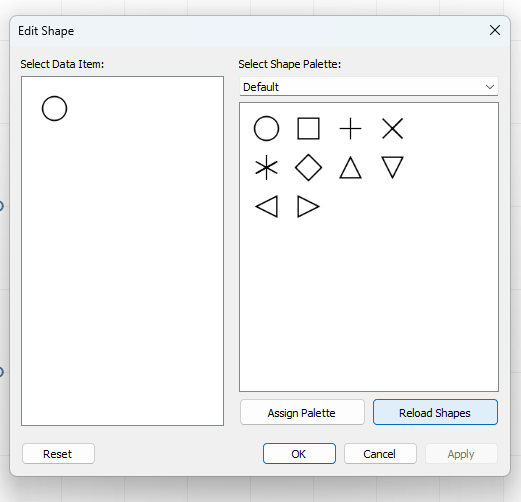Choose the downward triangle shape

(x=392, y=168)
